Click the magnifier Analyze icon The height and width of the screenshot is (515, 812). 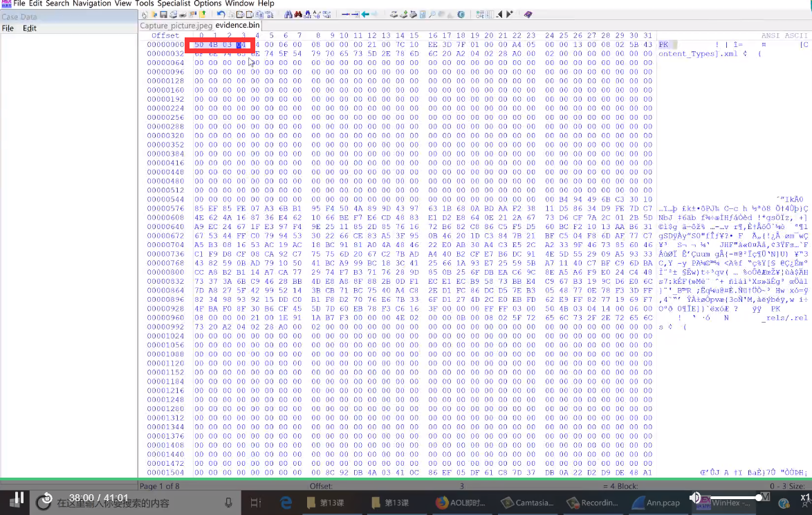point(432,15)
